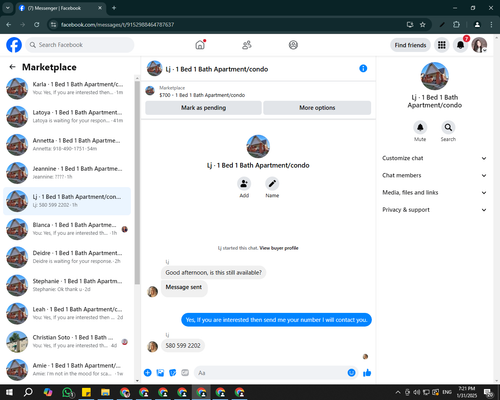Open the profile circle icon in top navigation

point(293,45)
